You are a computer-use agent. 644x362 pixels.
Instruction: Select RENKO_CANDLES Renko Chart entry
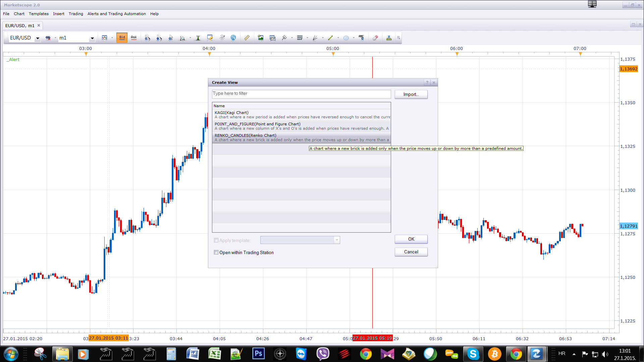click(302, 138)
